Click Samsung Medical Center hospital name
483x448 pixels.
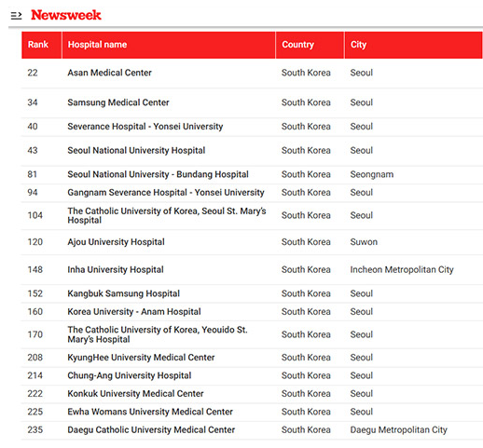[118, 102]
